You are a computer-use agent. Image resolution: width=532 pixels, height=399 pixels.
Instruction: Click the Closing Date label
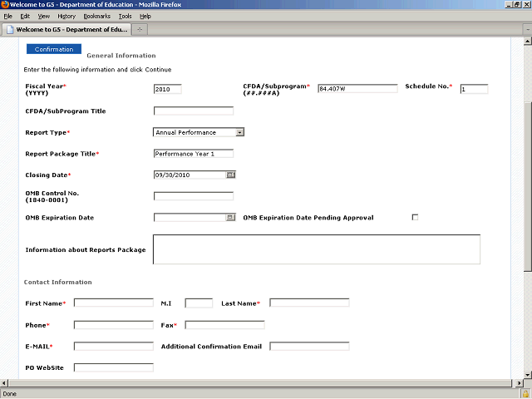point(47,175)
